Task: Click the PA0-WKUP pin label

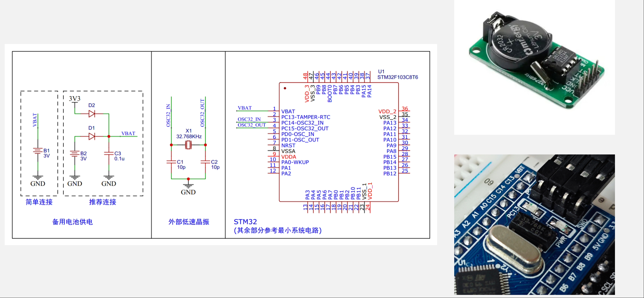Action: click(x=295, y=162)
